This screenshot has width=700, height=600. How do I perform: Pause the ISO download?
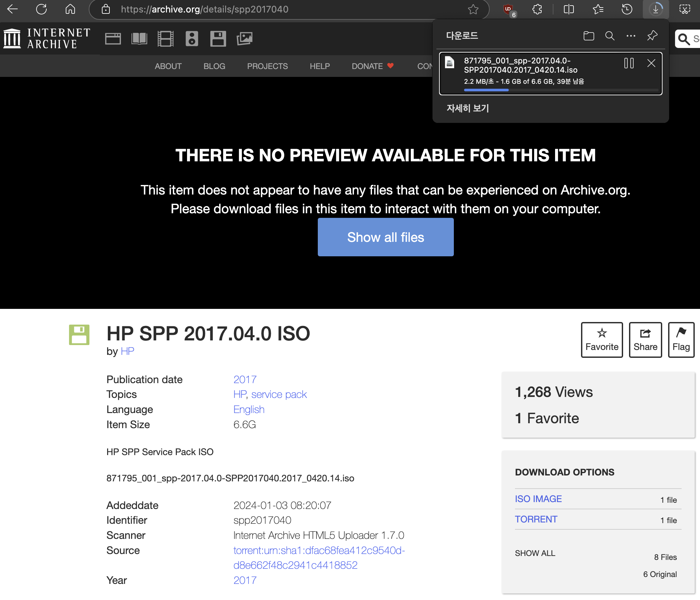pos(629,63)
